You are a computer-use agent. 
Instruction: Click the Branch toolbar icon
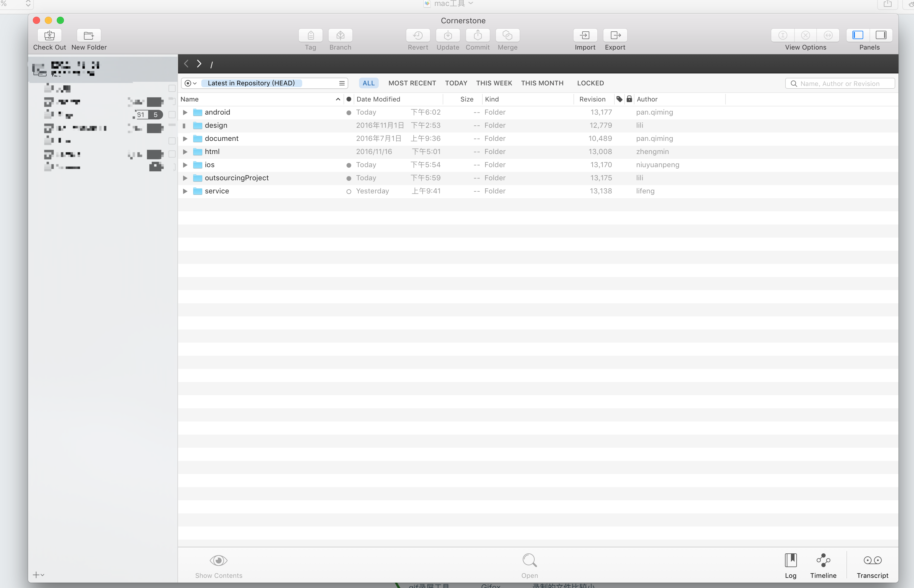click(x=340, y=35)
